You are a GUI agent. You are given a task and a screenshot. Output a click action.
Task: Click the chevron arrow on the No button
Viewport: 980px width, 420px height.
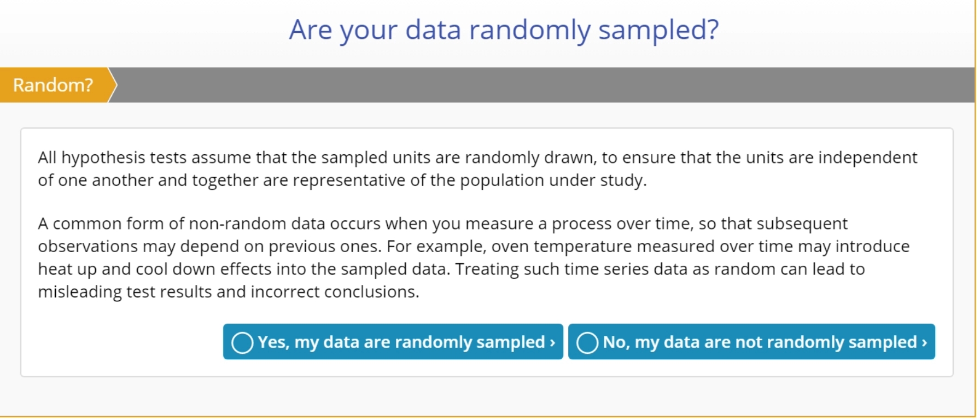point(925,343)
